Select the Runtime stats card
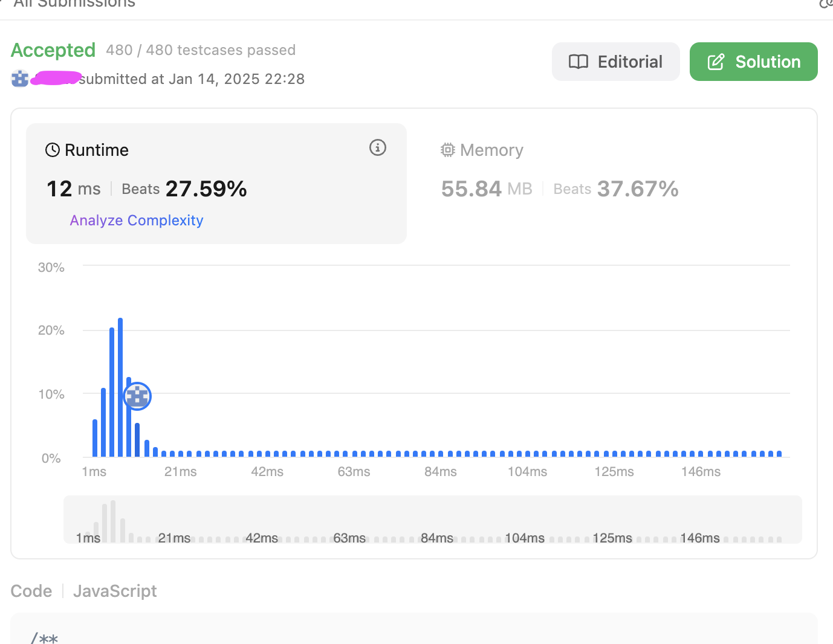 216,184
